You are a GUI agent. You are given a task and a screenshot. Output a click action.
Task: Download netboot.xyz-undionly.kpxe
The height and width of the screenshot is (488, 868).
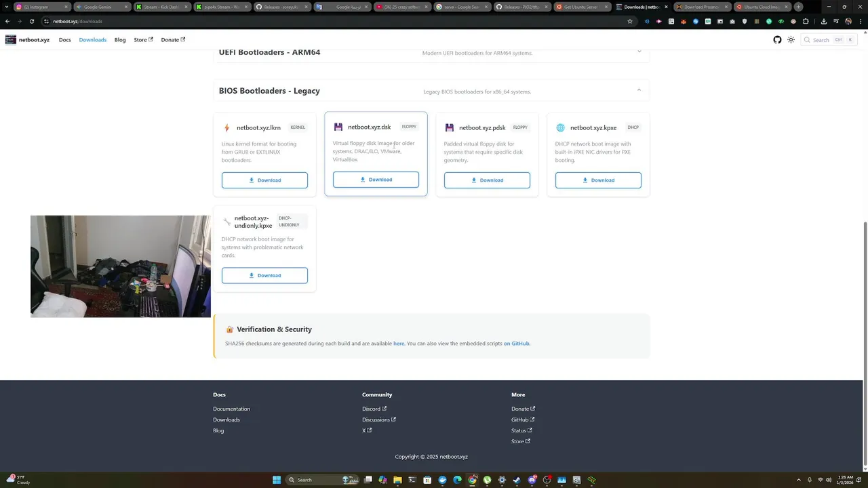click(x=264, y=275)
